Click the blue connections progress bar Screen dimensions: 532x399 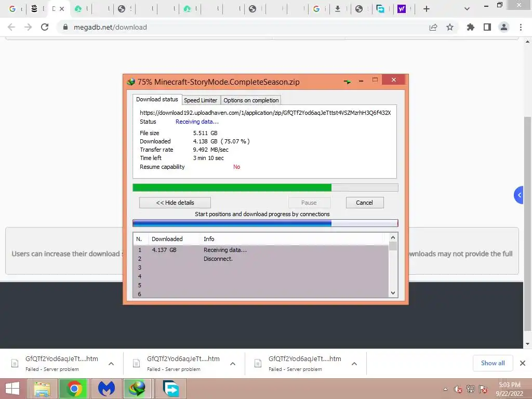tap(265, 223)
